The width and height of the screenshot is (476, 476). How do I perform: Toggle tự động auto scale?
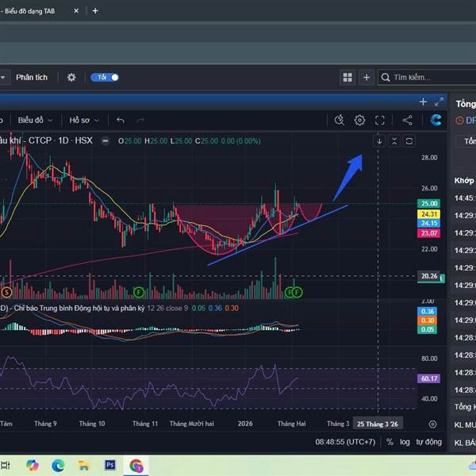[x=428, y=441]
